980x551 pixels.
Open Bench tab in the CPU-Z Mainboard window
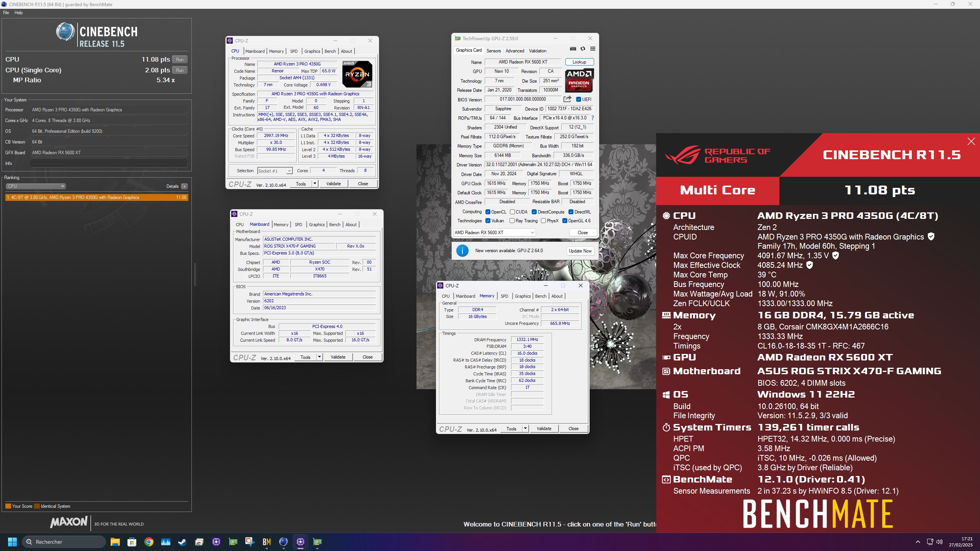pyautogui.click(x=335, y=225)
